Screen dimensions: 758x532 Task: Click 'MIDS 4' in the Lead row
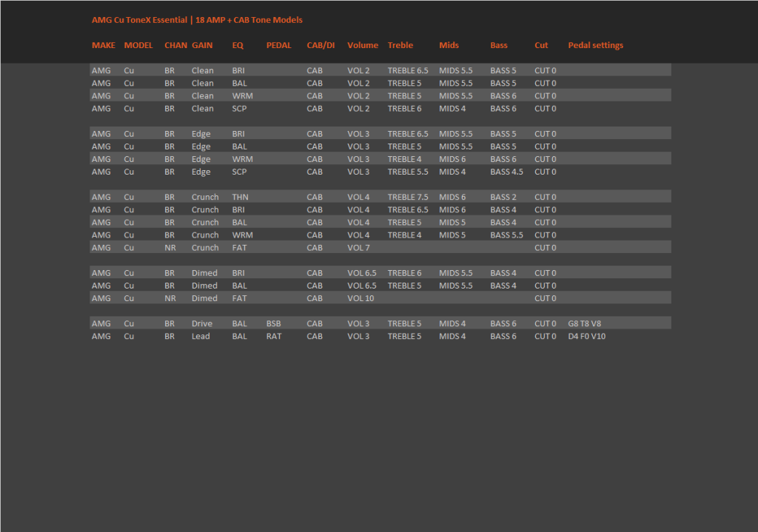click(452, 336)
